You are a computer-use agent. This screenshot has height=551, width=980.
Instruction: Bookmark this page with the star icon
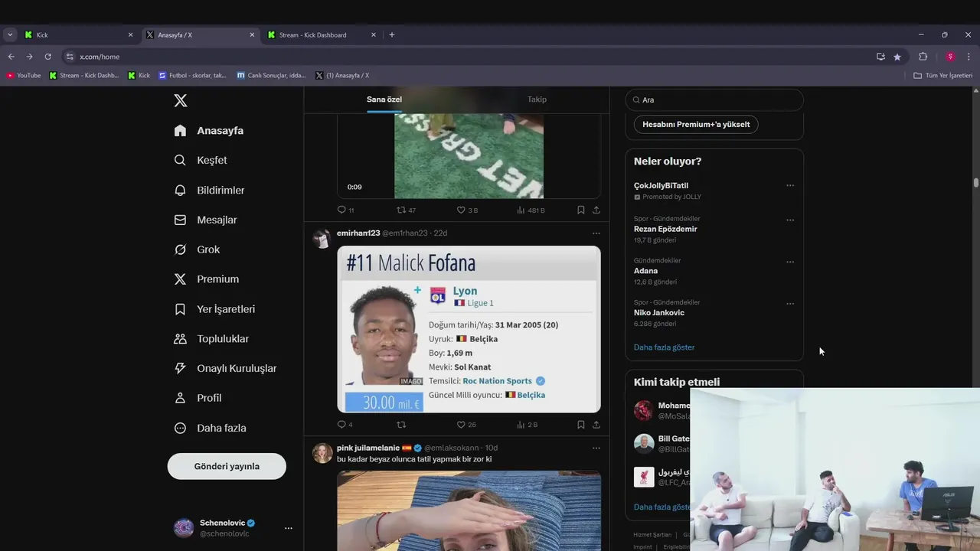(x=897, y=57)
